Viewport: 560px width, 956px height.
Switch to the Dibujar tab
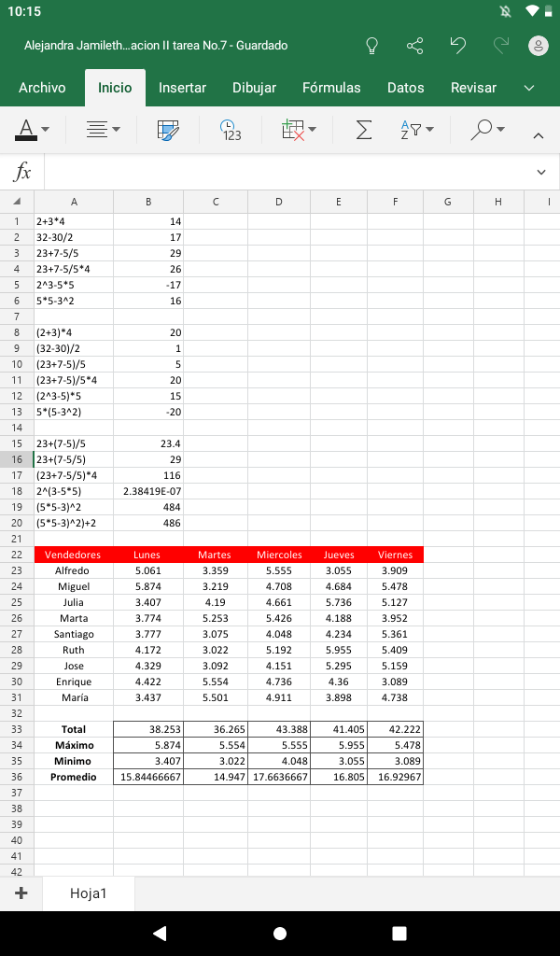[254, 88]
